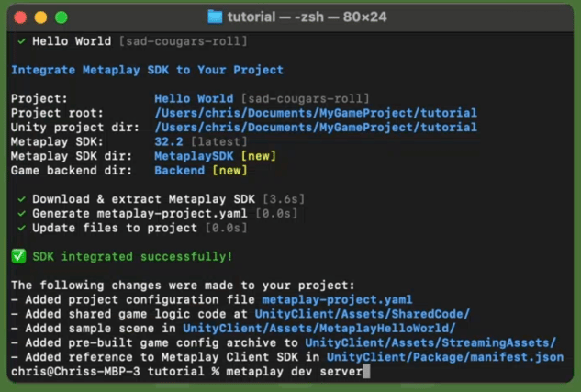The width and height of the screenshot is (581, 392).
Task: Click the Project root path value
Action: click(316, 113)
